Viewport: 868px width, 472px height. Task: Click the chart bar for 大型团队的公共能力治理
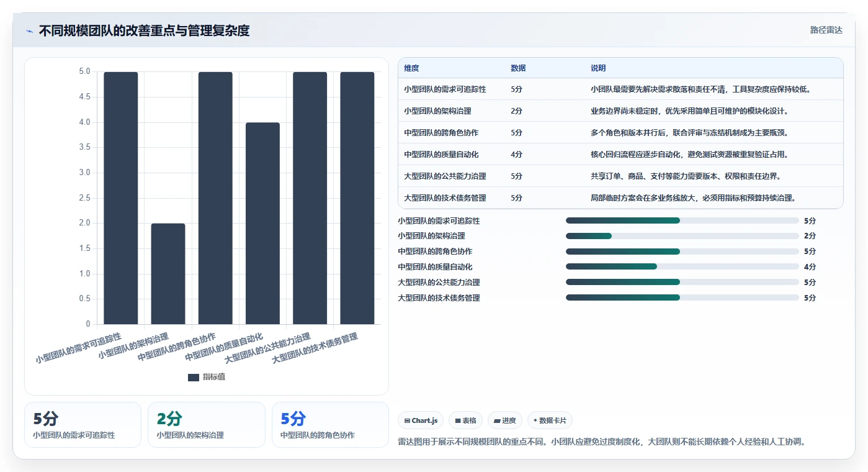310,198
